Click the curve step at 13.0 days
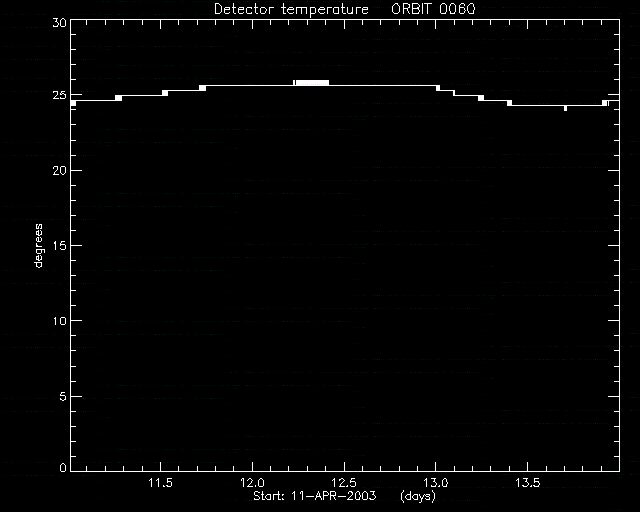 [438, 88]
